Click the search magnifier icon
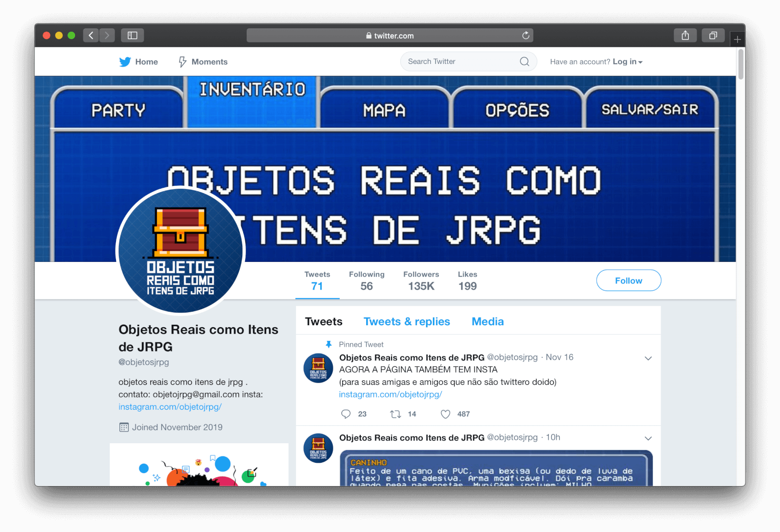 coord(524,61)
